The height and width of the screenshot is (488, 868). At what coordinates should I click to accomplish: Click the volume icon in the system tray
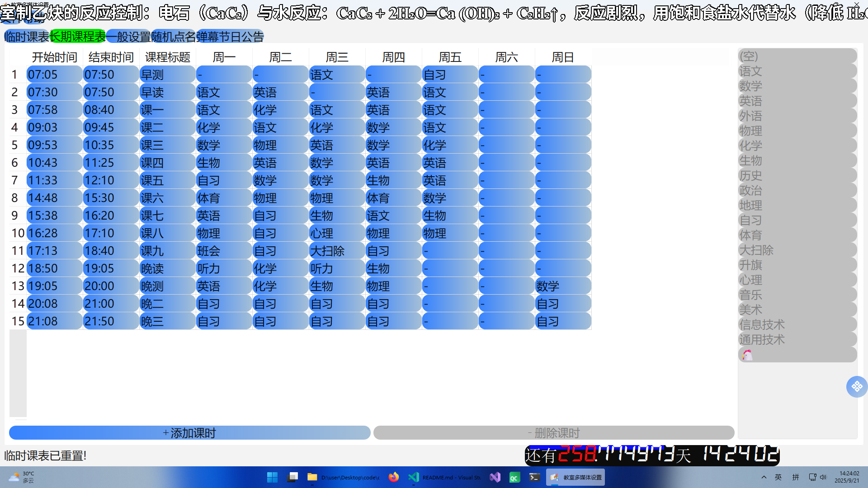[823, 477]
